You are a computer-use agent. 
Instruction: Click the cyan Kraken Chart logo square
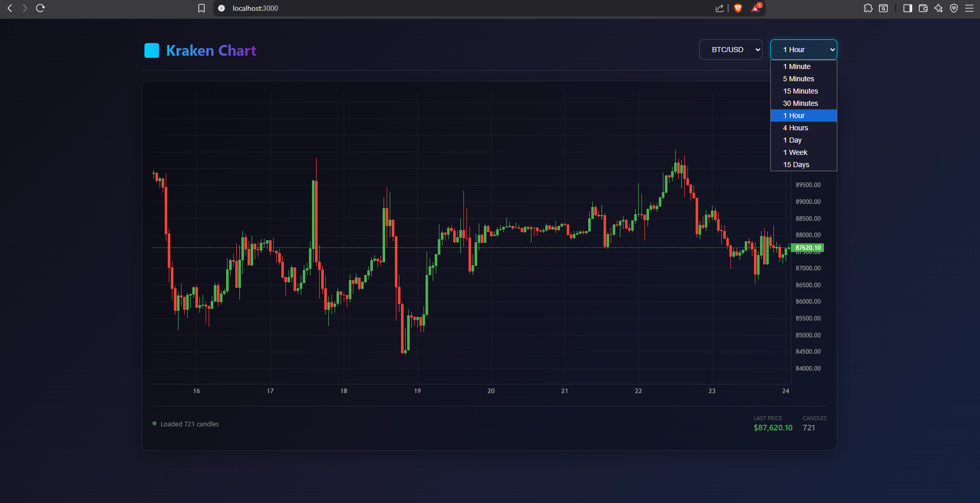(x=152, y=51)
